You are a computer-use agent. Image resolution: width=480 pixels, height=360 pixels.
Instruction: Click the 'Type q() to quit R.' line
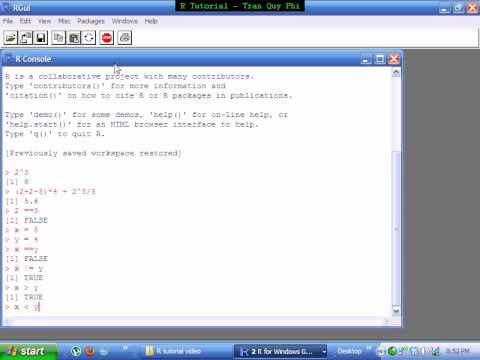(55, 134)
